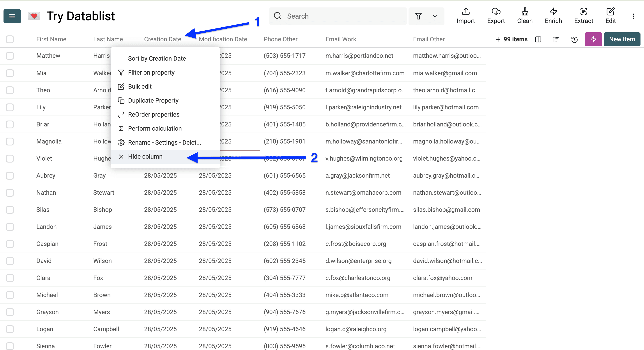Open the Export tool
This screenshot has width=644, height=350.
point(496,16)
